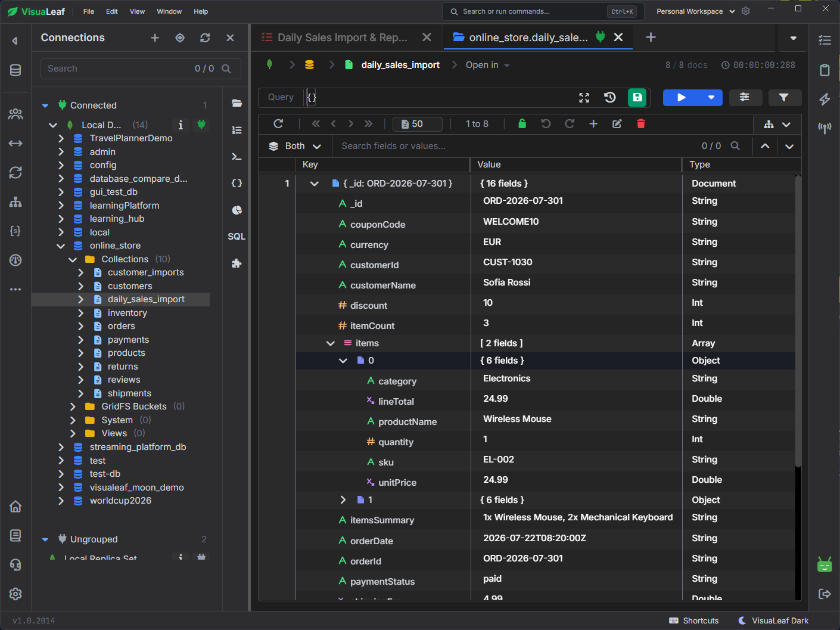This screenshot has width=840, height=630.
Task: Open the View menu
Action: pos(138,11)
